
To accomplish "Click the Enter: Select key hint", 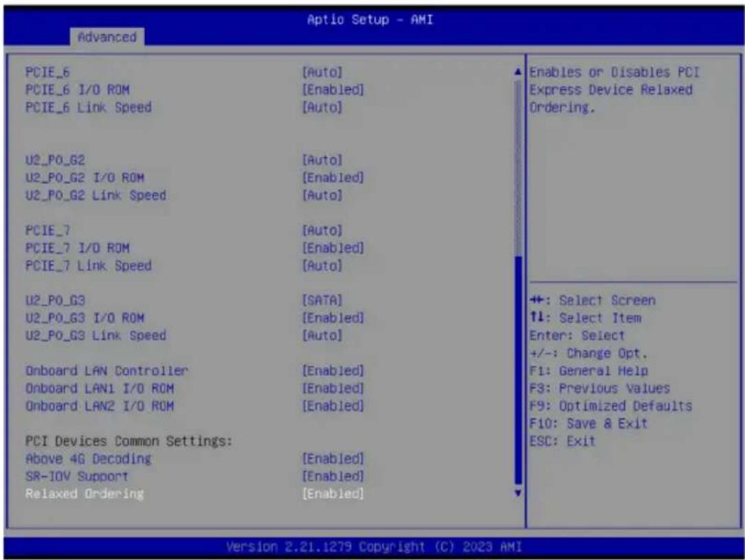I will tap(577, 335).
